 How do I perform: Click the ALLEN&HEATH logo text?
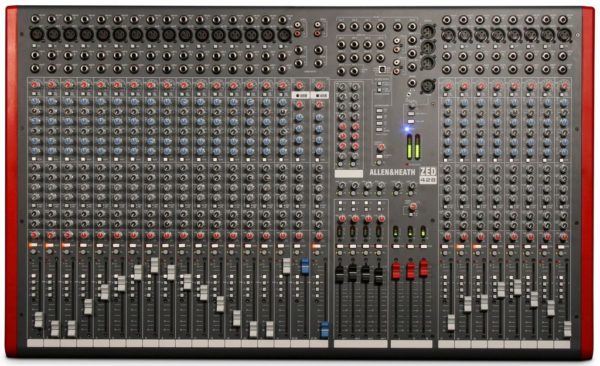tap(392, 173)
